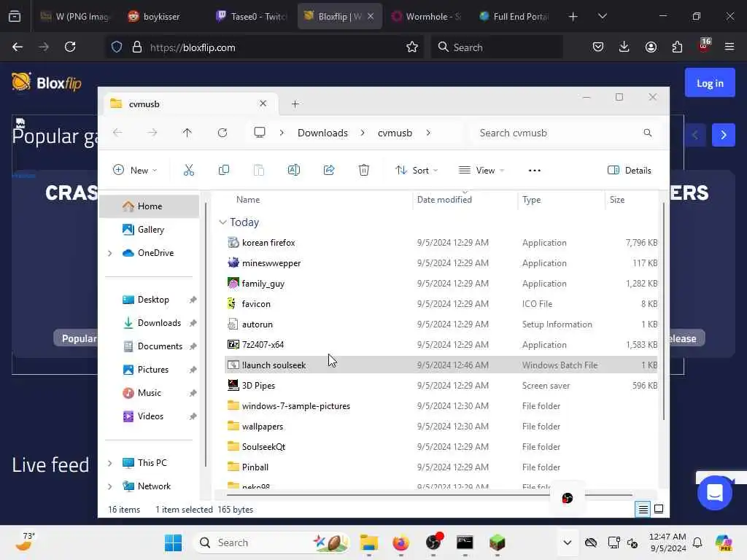Viewport: 747px width, 560px height.
Task: Switch to the Tasee0 Twitch tab
Action: 252,17
